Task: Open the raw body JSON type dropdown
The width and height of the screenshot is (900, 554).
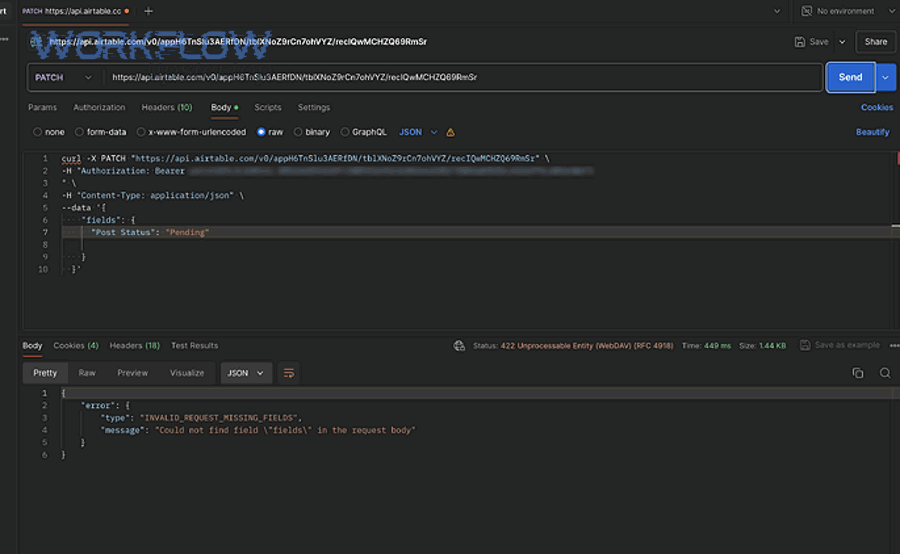Action: tap(418, 132)
